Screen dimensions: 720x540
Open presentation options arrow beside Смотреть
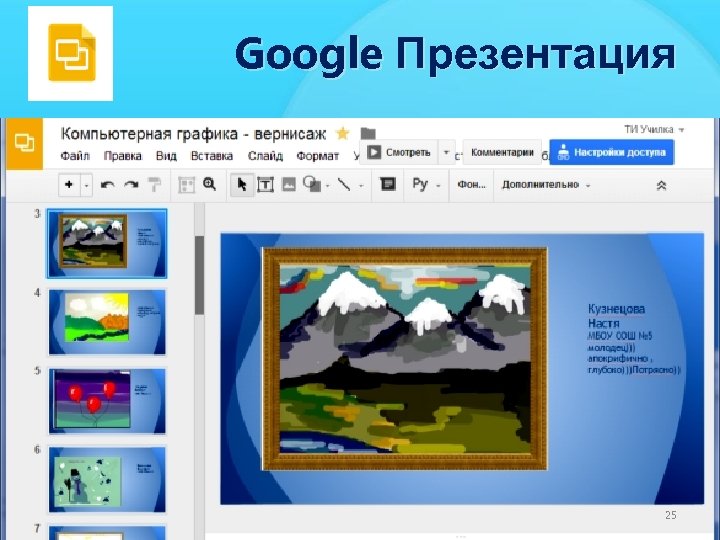446,152
